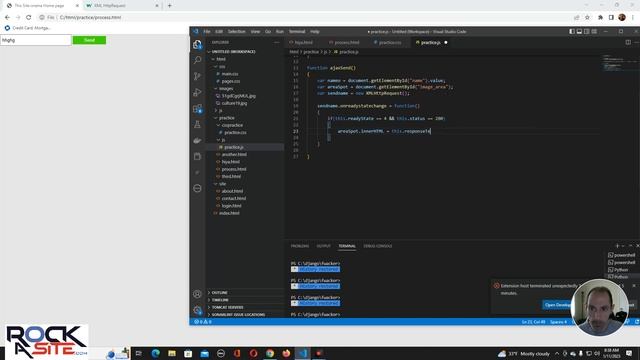
Task: Click Spaces: 4 indentation in status bar
Action: (558, 322)
